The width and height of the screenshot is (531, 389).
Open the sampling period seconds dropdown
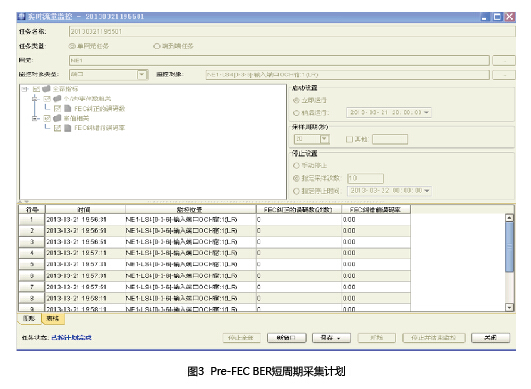[x=324, y=139]
